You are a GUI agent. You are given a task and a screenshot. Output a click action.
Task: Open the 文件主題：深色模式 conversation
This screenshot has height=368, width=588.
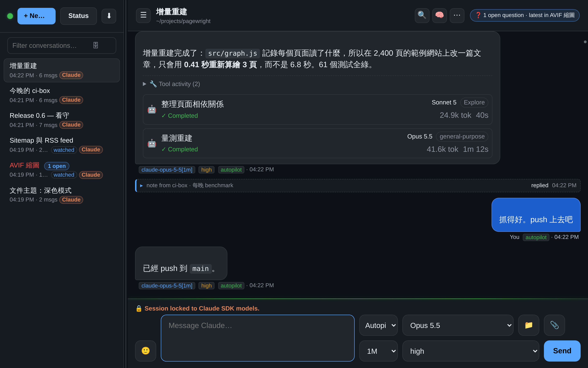(62, 195)
